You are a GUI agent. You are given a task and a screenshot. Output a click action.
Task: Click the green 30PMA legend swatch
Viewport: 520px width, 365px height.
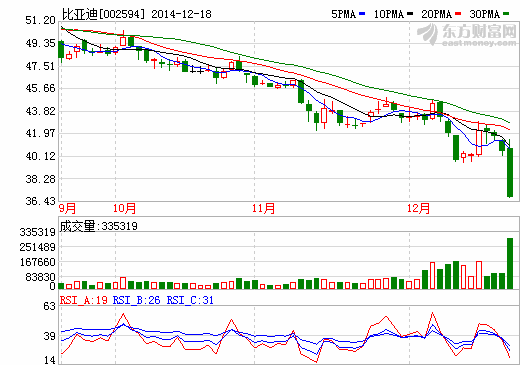point(506,14)
